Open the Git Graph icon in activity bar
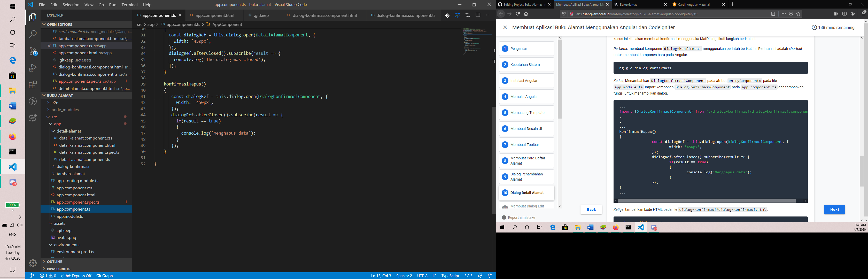The width and height of the screenshot is (868, 279). (33, 102)
